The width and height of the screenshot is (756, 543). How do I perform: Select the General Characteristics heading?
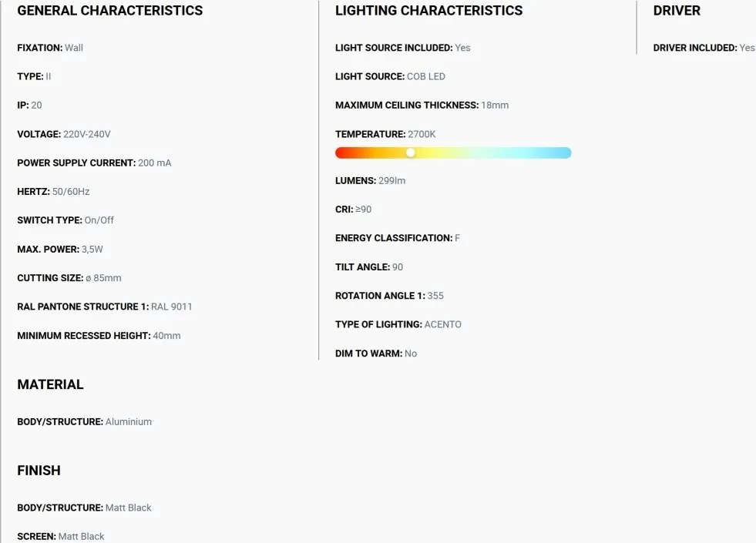pyautogui.click(x=110, y=11)
